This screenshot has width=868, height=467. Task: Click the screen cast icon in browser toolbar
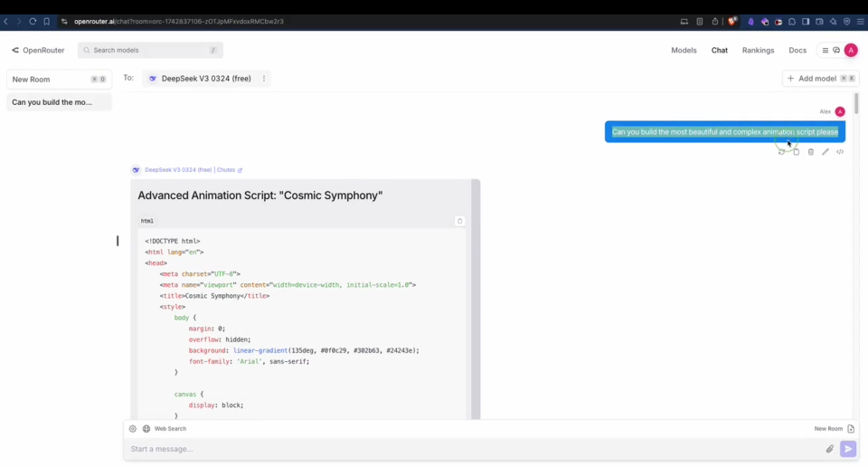(684, 22)
